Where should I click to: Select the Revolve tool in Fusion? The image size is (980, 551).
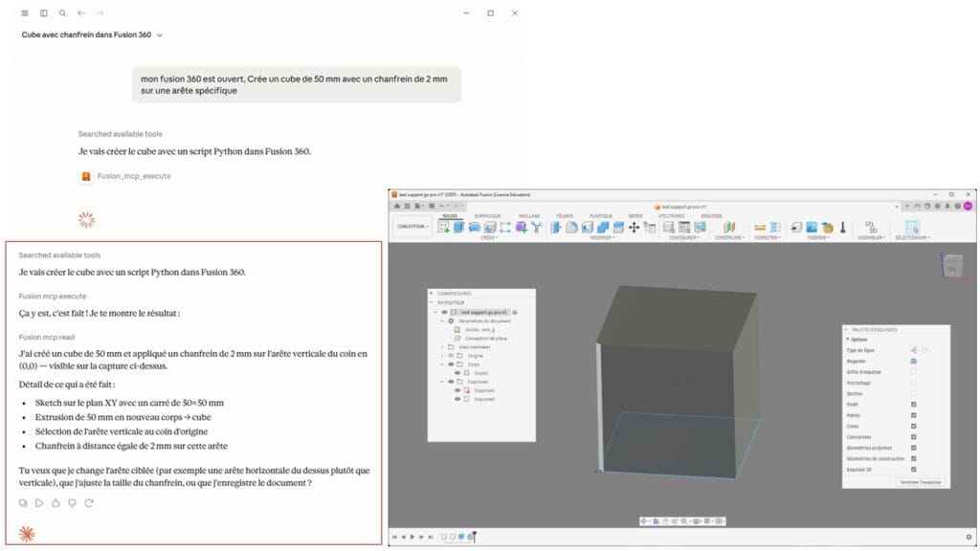tap(475, 228)
